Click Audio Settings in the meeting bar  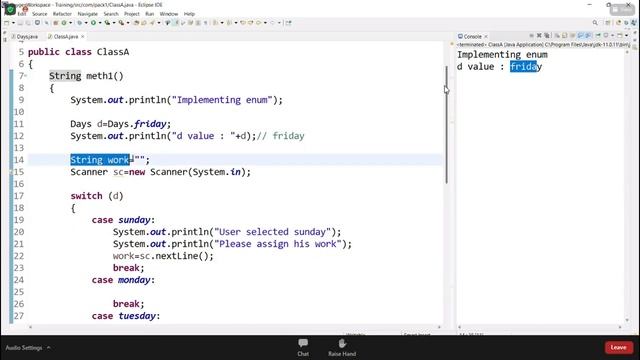point(24,348)
